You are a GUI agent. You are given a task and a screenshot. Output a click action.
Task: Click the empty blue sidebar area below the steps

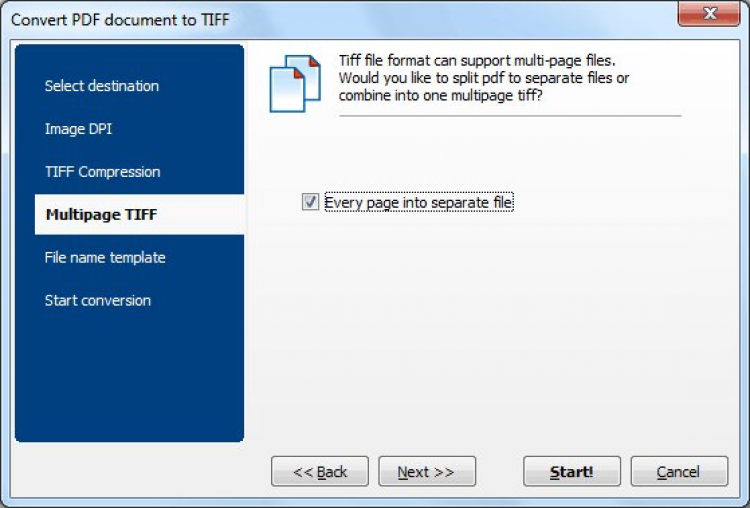click(130, 380)
